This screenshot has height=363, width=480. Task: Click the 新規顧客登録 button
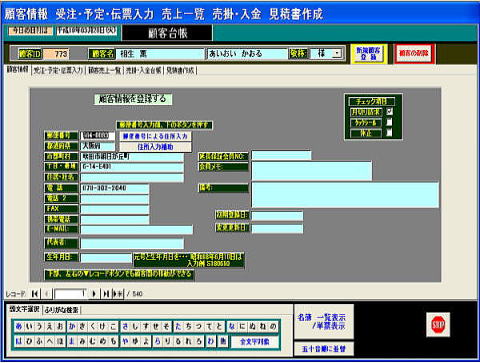coord(368,53)
